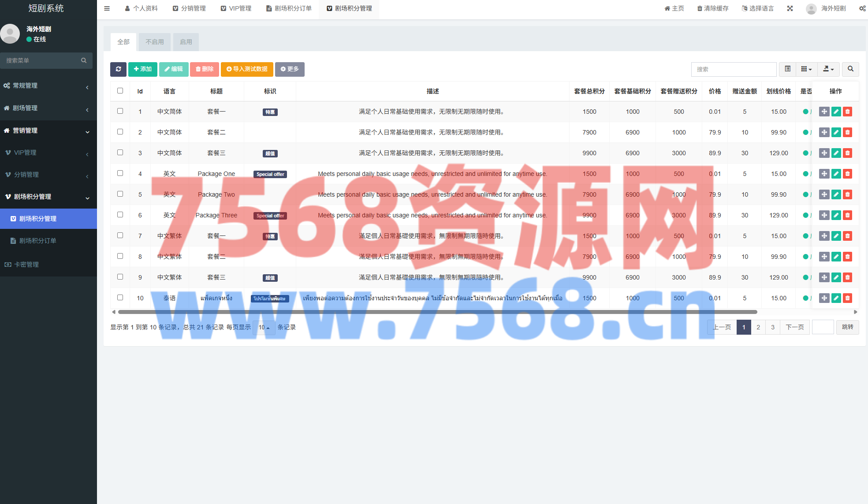This screenshot has width=868, height=504.
Task: Click the table search input field
Action: point(734,69)
